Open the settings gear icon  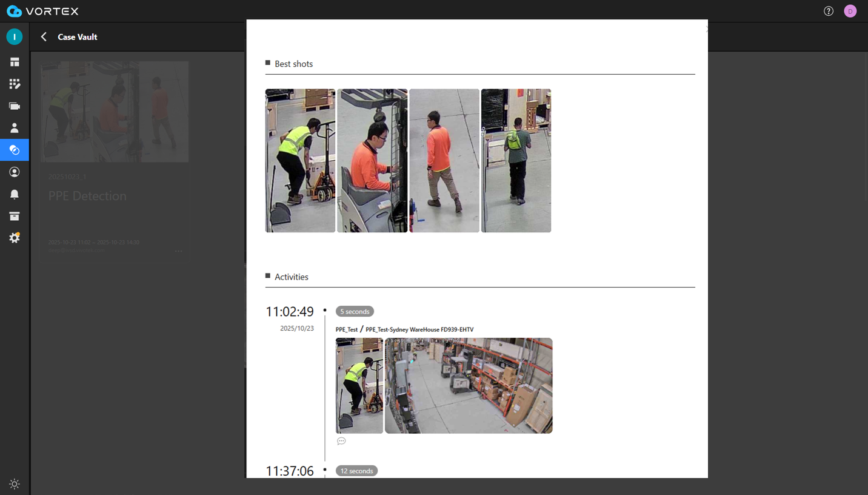click(x=15, y=238)
